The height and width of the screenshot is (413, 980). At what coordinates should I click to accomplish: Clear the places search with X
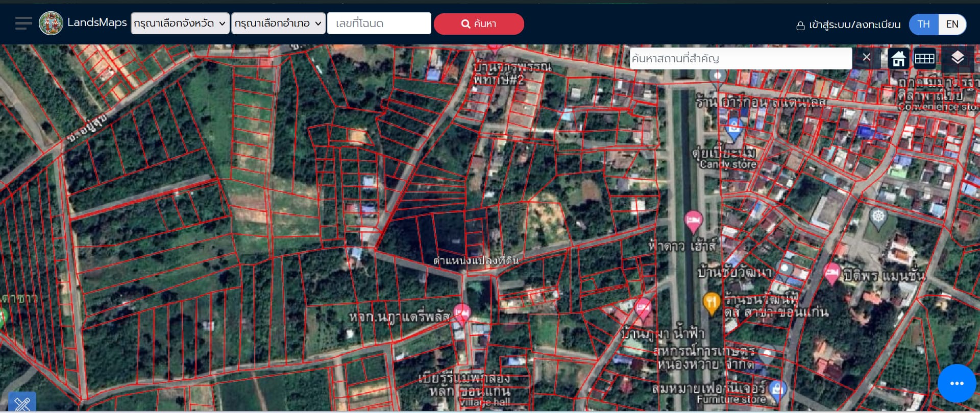[x=866, y=57]
